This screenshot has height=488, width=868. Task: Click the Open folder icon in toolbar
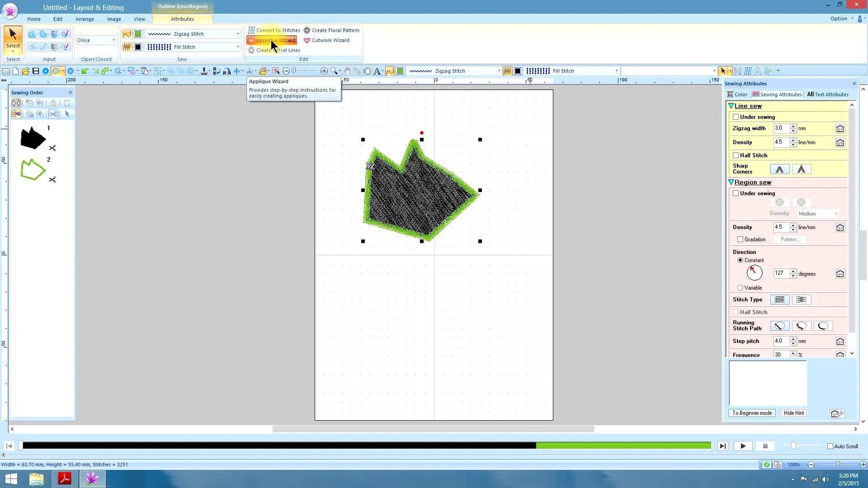point(25,71)
